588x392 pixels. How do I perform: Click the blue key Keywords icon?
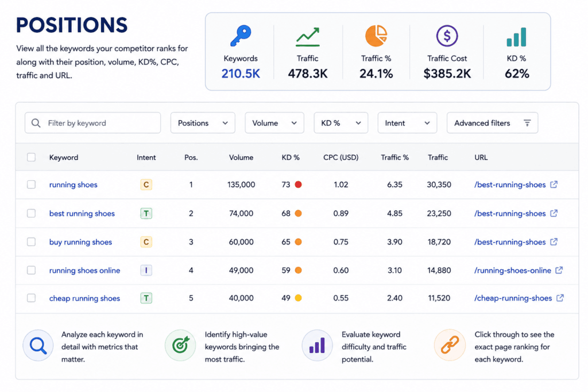241,36
